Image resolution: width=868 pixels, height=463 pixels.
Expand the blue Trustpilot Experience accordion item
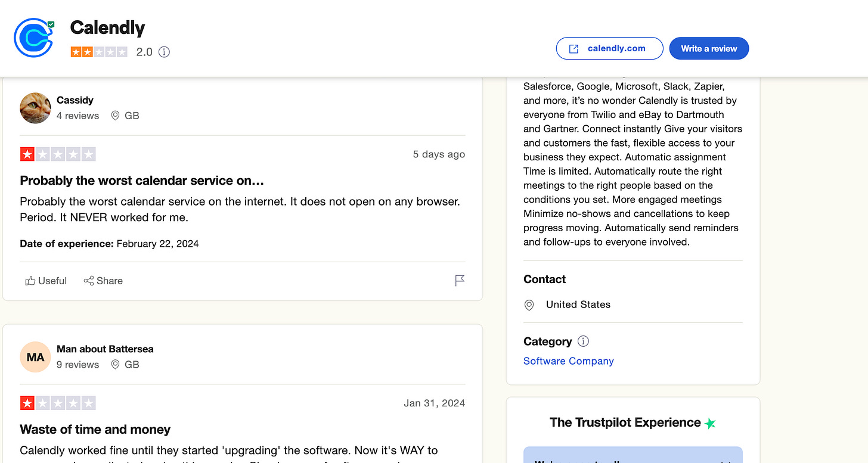633,455
